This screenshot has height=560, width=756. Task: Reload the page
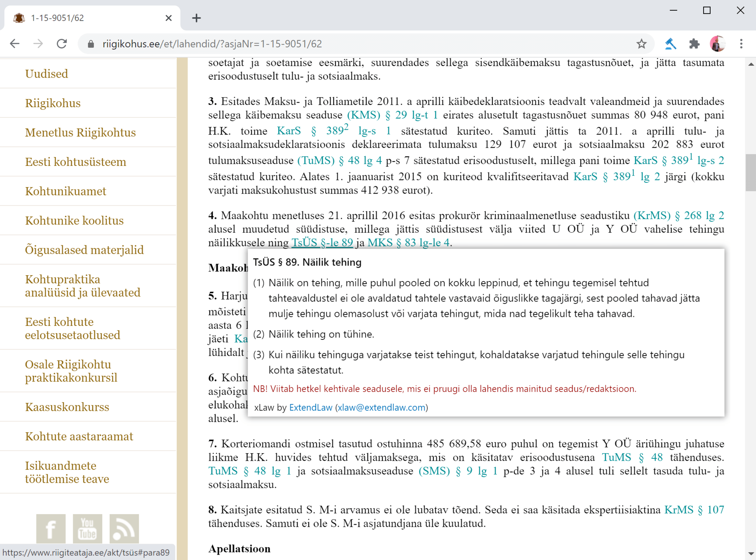click(62, 44)
